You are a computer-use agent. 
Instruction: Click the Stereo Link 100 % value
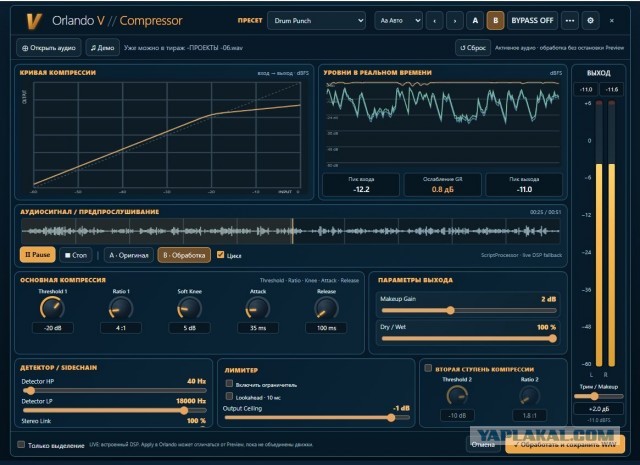click(x=196, y=421)
